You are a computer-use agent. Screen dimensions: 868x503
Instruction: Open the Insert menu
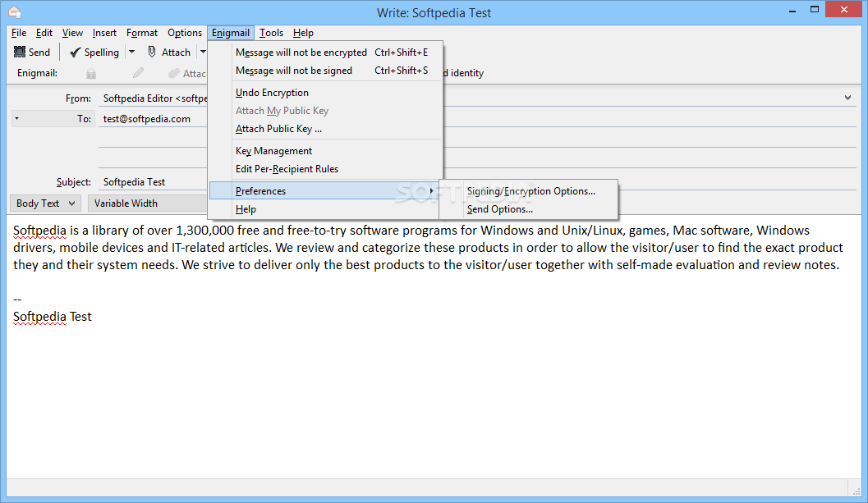point(104,33)
